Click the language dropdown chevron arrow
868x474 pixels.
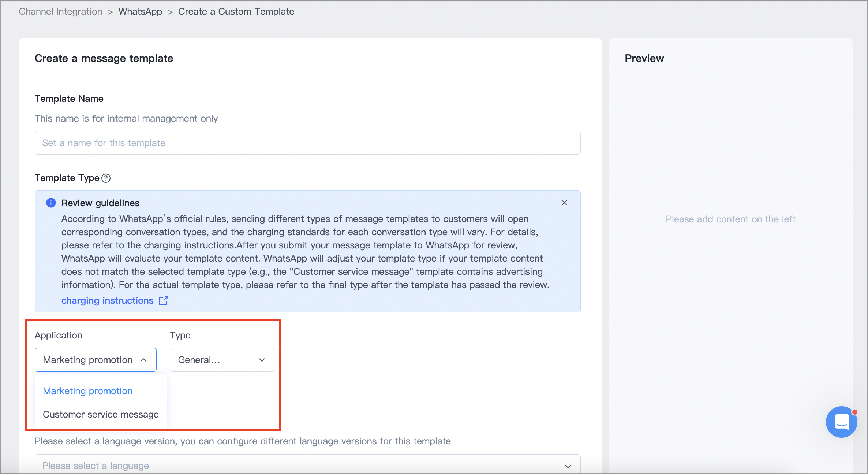[x=568, y=466]
